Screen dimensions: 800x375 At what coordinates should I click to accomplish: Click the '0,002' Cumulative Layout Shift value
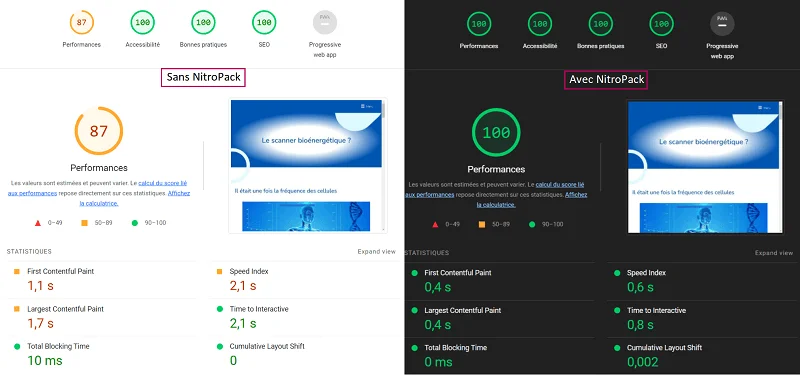(642, 362)
